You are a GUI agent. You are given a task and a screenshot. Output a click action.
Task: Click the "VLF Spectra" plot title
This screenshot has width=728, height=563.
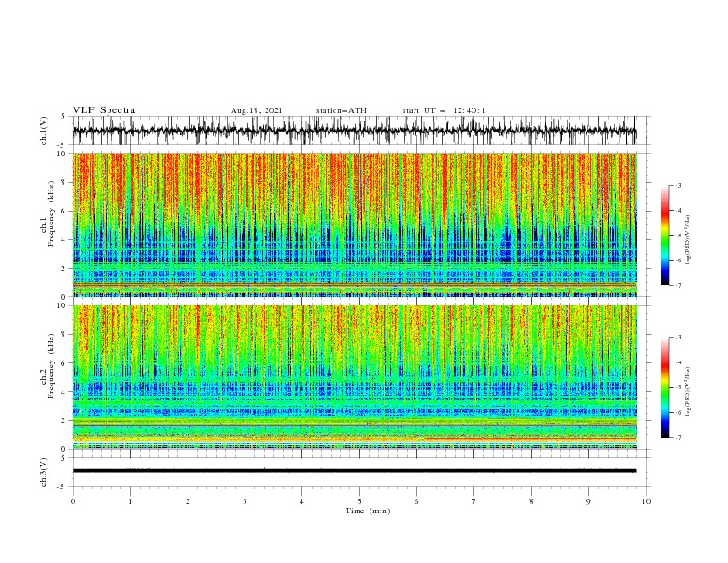pos(104,110)
